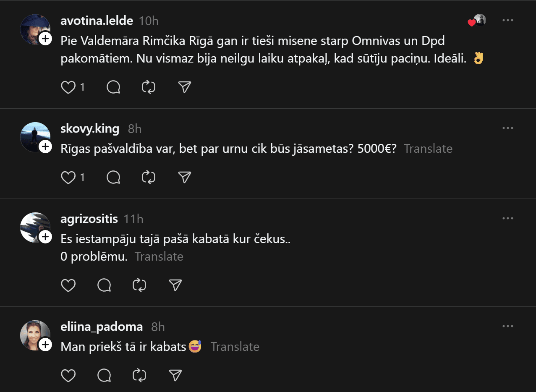View who liked avotina.lelde's comment
The height and width of the screenshot is (392, 536).
click(477, 21)
